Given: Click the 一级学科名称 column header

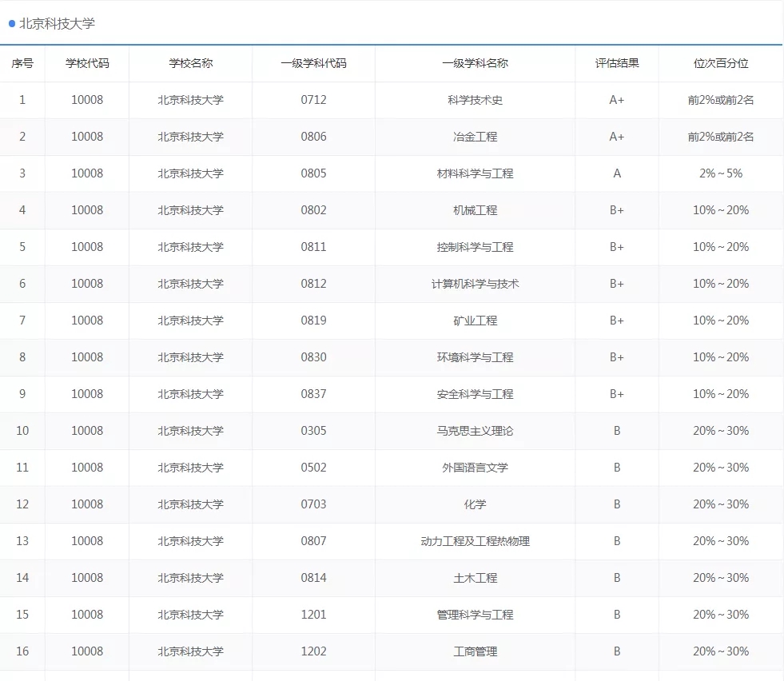Looking at the screenshot, I should 475,63.
